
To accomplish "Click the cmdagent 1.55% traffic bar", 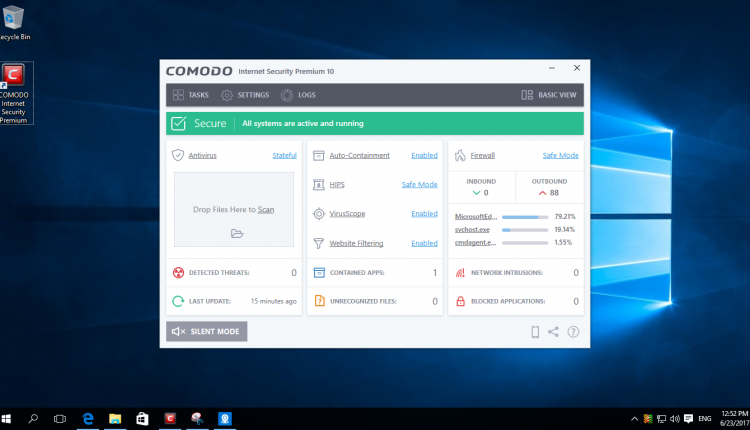I will click(x=525, y=243).
